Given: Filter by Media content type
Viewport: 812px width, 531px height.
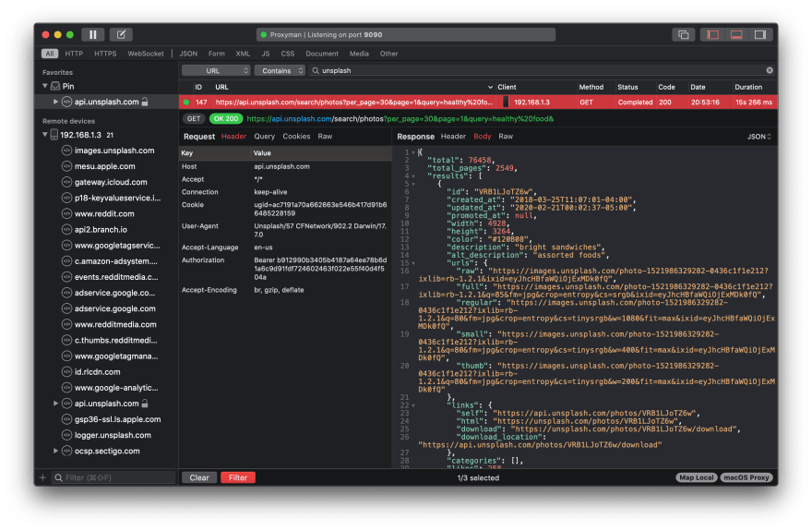Looking at the screenshot, I should [359, 54].
